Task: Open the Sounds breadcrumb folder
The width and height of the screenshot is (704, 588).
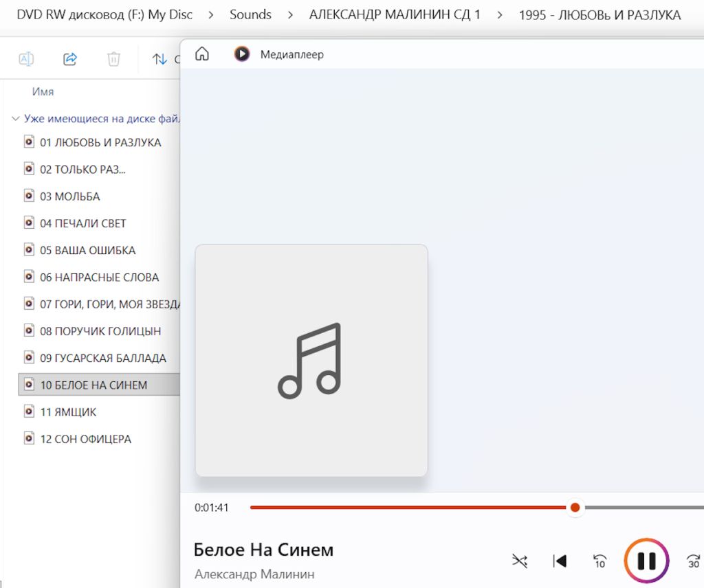Action: click(x=250, y=15)
